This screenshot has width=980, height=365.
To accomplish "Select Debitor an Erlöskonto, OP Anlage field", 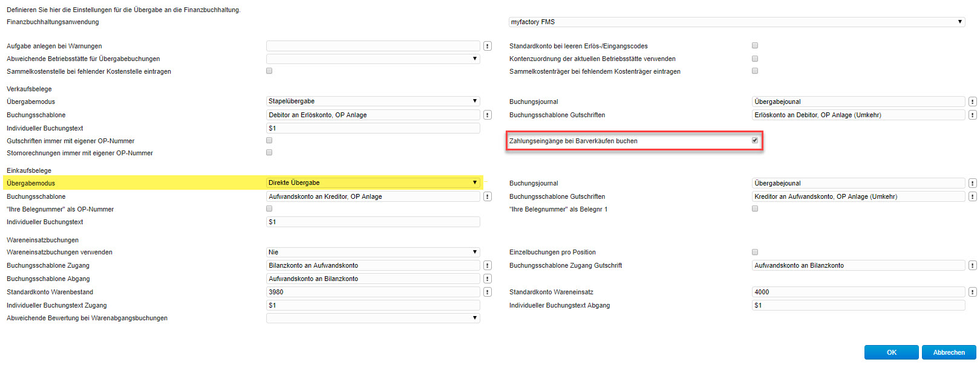I will (373, 115).
